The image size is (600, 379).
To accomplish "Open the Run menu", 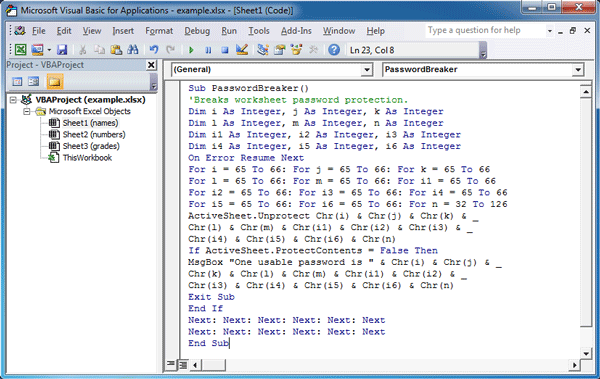I will point(229,31).
